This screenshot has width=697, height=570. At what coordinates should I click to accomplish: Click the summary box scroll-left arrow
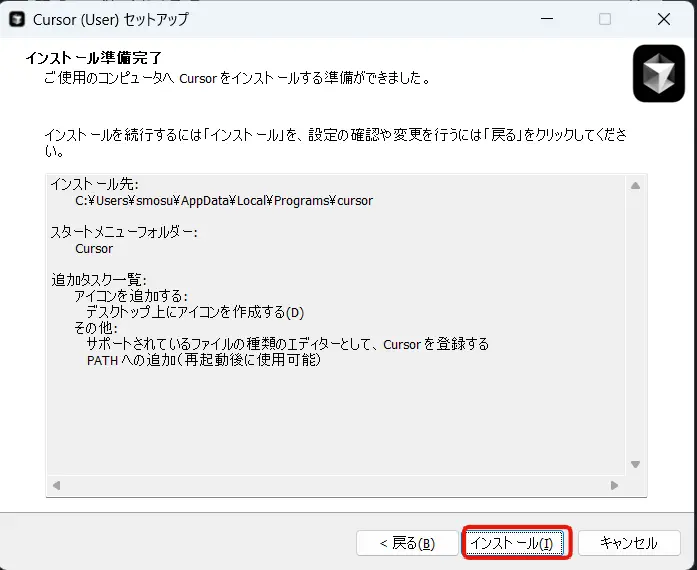pos(56,485)
